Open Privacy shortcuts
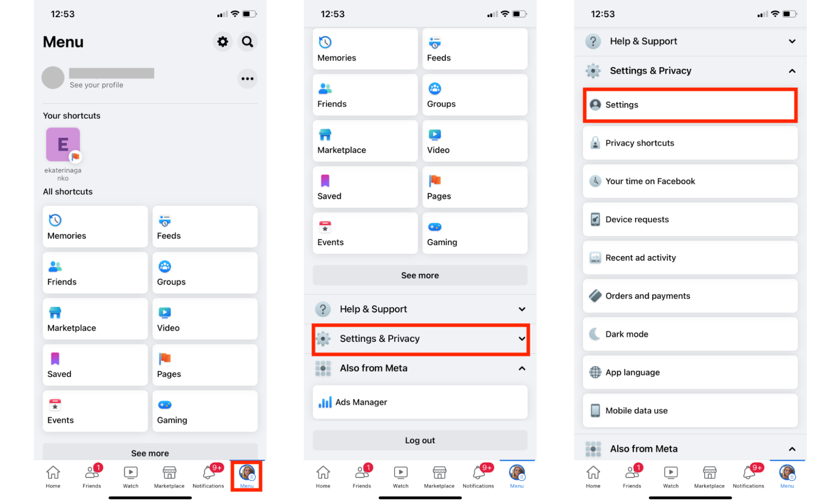Image resolution: width=840 pixels, height=504 pixels. [x=690, y=143]
